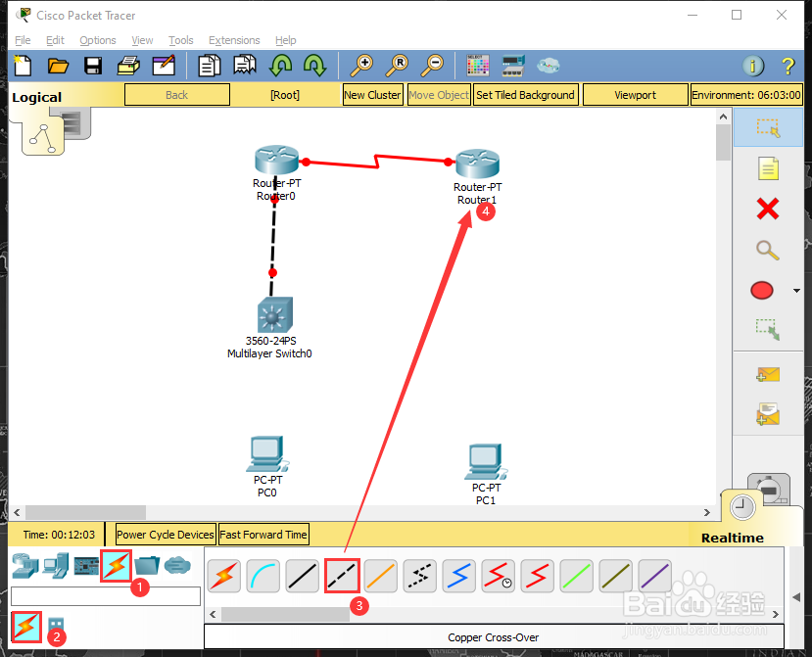Pick the blue Coaxial cable

point(458,576)
